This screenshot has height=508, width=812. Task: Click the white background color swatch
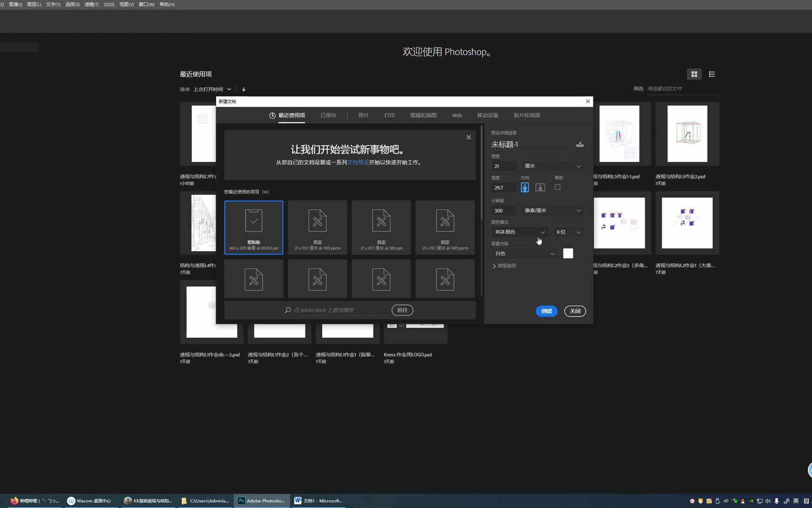[x=568, y=254]
